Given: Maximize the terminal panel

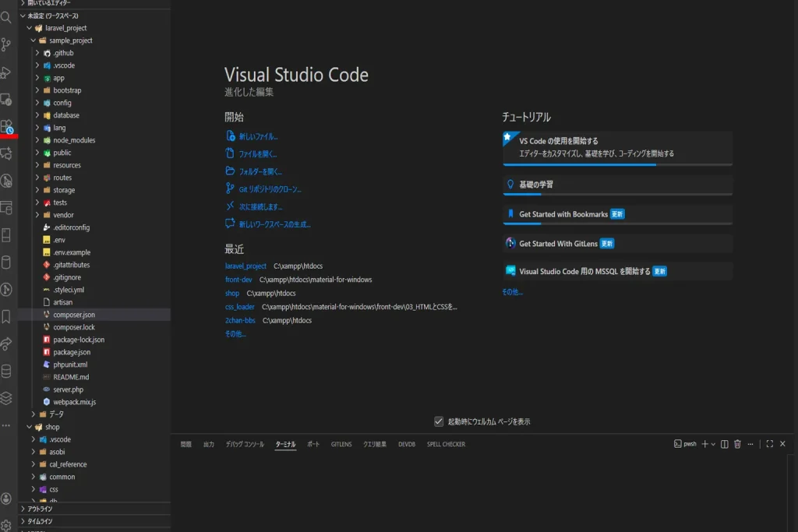Looking at the screenshot, I should [769, 444].
